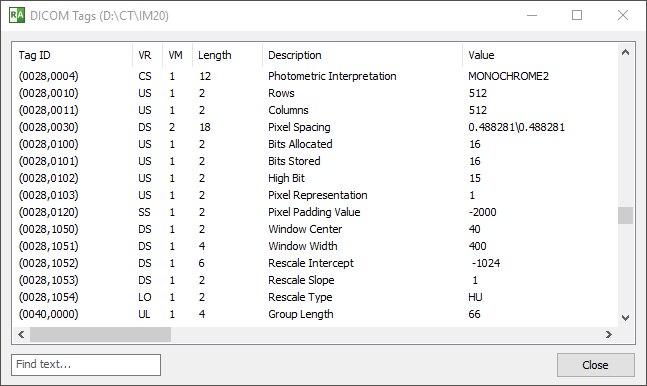Click the horizontal scrollbar left arrow
The width and height of the screenshot is (647, 386).
pos(21,335)
